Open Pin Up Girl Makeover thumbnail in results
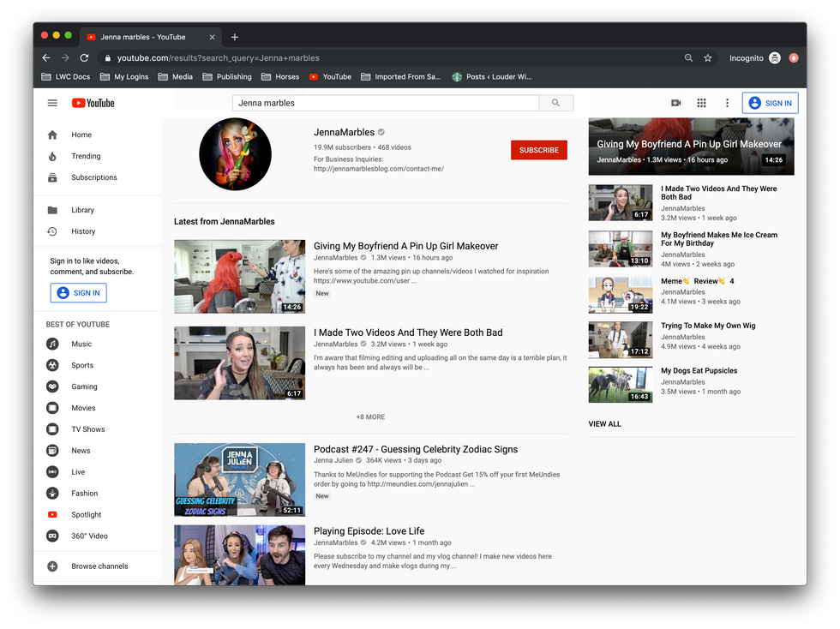 click(239, 277)
